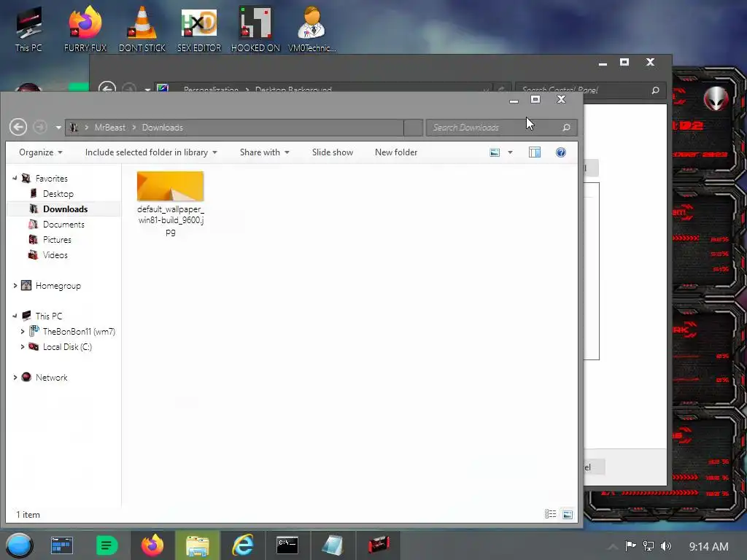Click the Start orb
The height and width of the screenshot is (560, 747).
[19, 545]
